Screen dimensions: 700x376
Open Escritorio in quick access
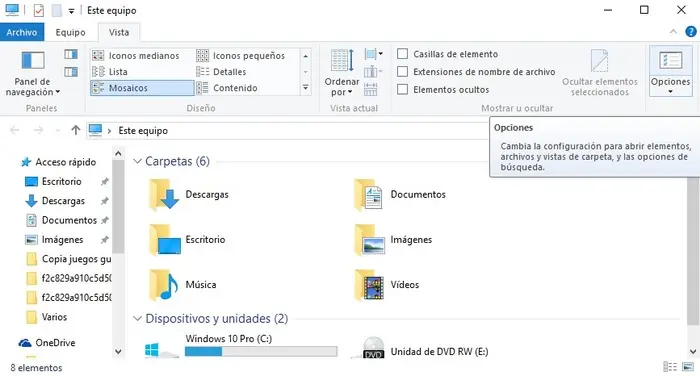pyautogui.click(x=62, y=181)
